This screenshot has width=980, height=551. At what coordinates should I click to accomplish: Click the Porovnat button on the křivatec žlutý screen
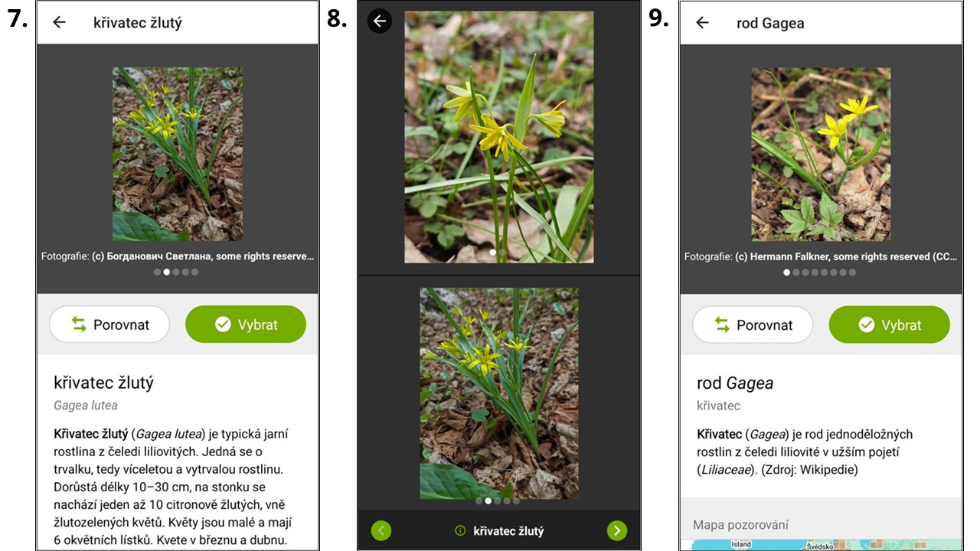pos(109,324)
